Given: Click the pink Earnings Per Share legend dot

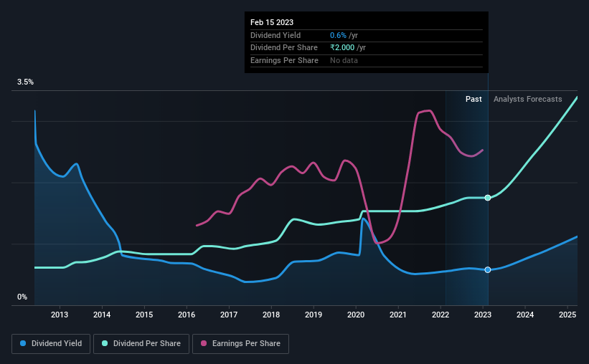Looking at the screenshot, I should (204, 343).
